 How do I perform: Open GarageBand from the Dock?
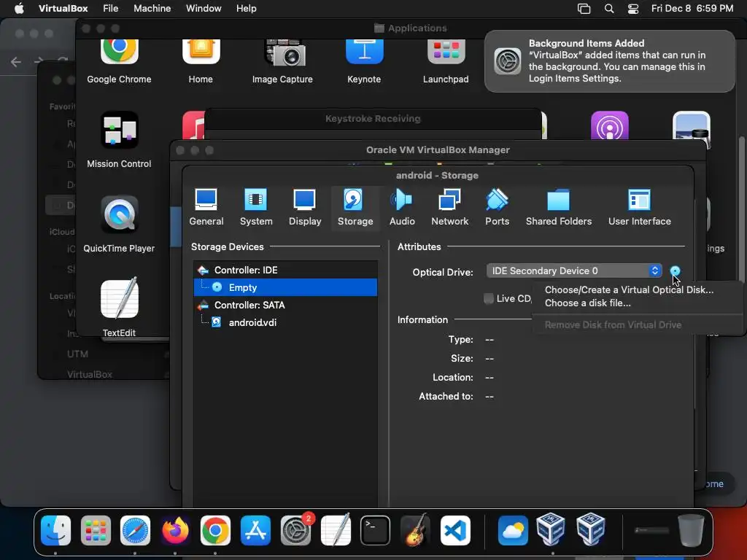click(415, 531)
